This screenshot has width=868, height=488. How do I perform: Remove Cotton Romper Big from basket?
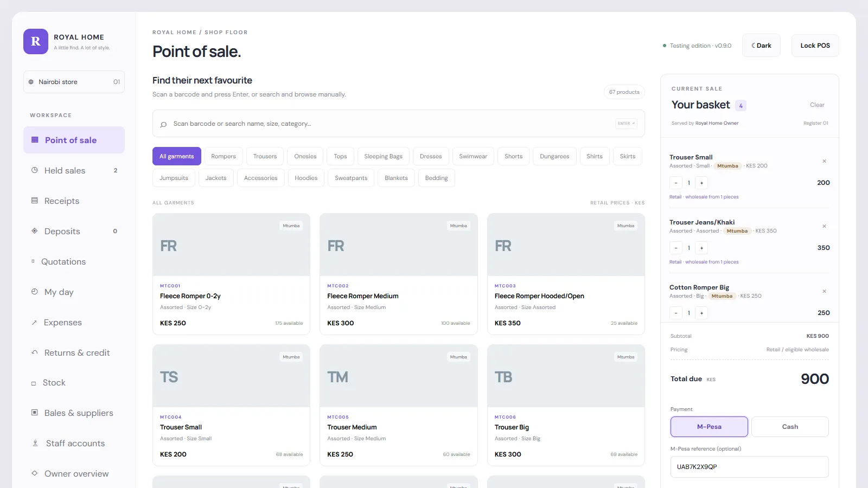tap(824, 291)
